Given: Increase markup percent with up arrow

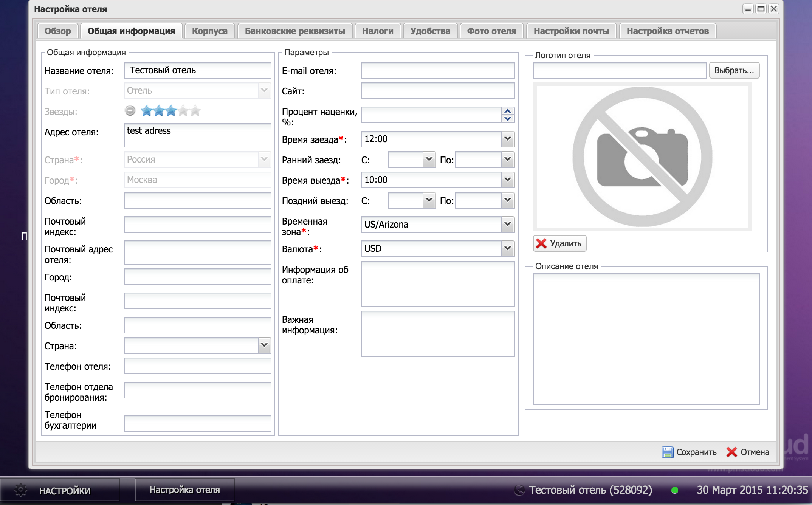Looking at the screenshot, I should (x=508, y=111).
